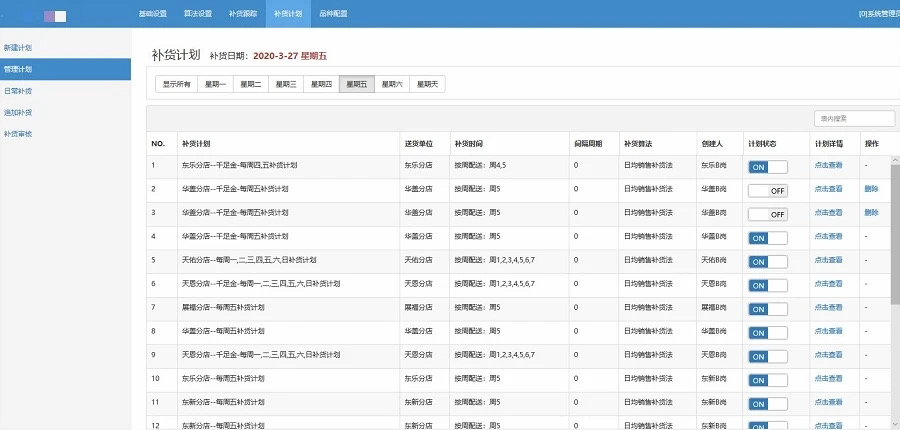Toggle plan status switch in row 8
The height and width of the screenshot is (430, 900).
[x=767, y=333]
